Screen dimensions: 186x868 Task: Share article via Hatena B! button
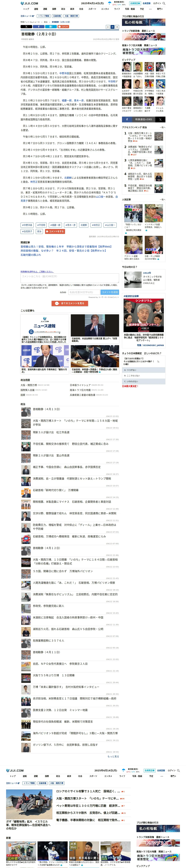coord(51,27)
